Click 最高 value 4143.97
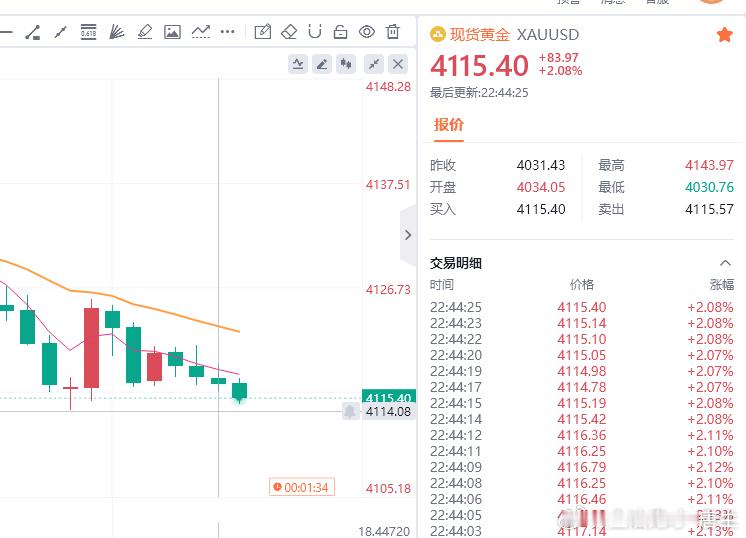This screenshot has width=746, height=538. click(x=709, y=165)
